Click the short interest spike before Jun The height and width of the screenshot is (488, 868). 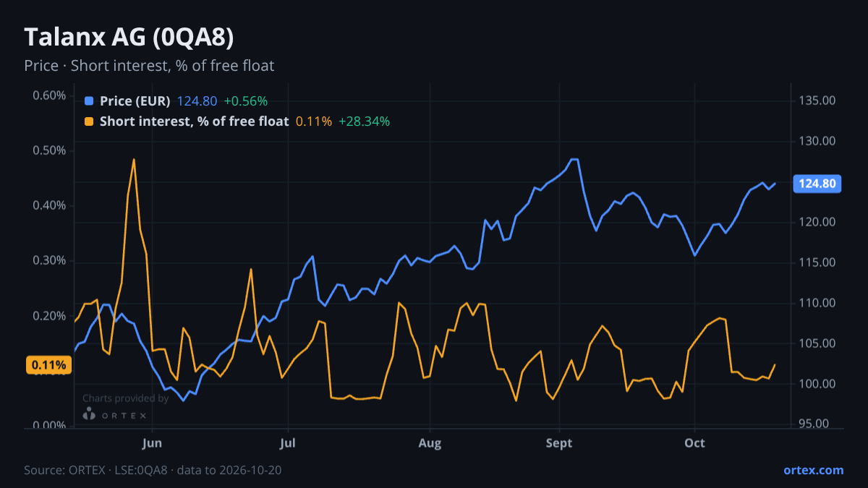134,160
